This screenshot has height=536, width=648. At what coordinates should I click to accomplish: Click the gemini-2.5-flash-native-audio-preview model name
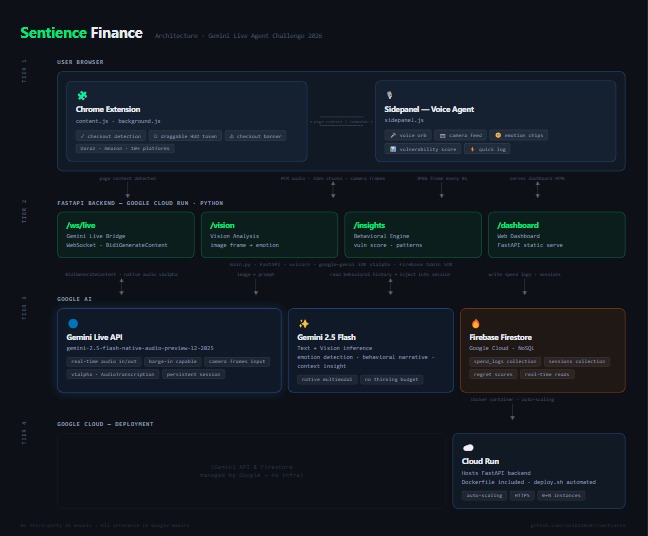pos(140,348)
